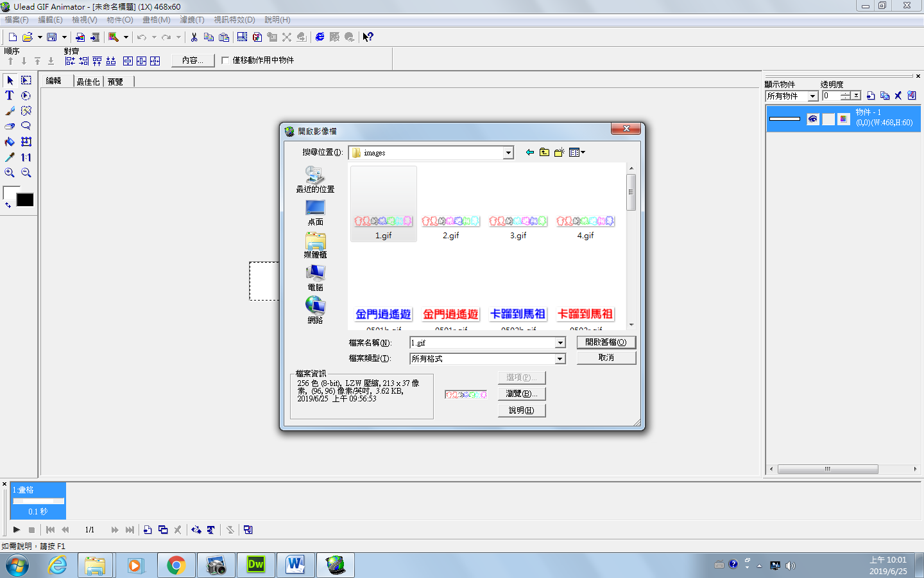Click the 開啟舊檔 open button

(x=606, y=342)
